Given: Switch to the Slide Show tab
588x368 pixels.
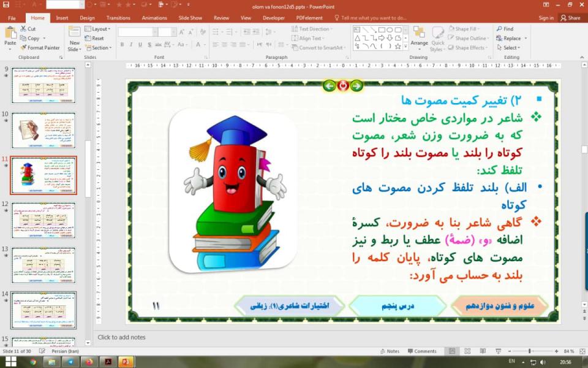Looking at the screenshot, I should point(190,18).
